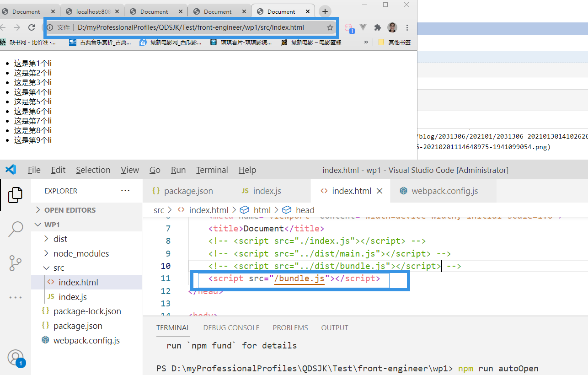Select the TERMINAL panel tab
This screenshot has width=588, height=375.
pos(173,328)
